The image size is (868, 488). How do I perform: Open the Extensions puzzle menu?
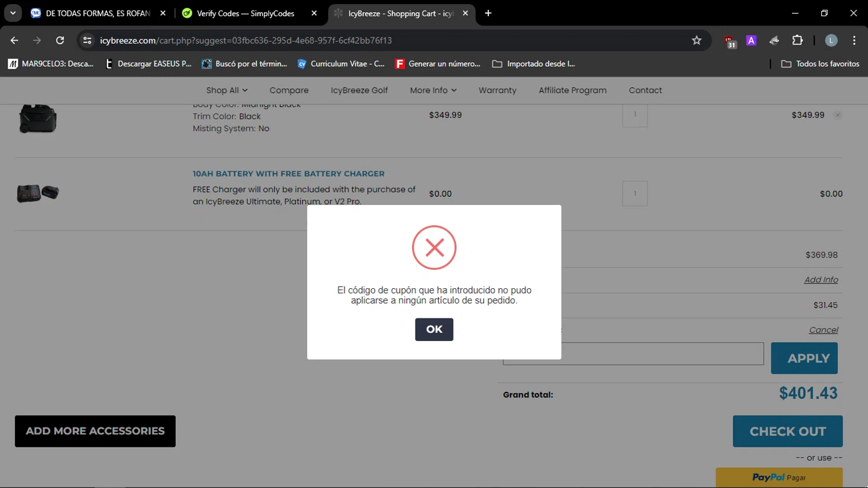tap(797, 41)
